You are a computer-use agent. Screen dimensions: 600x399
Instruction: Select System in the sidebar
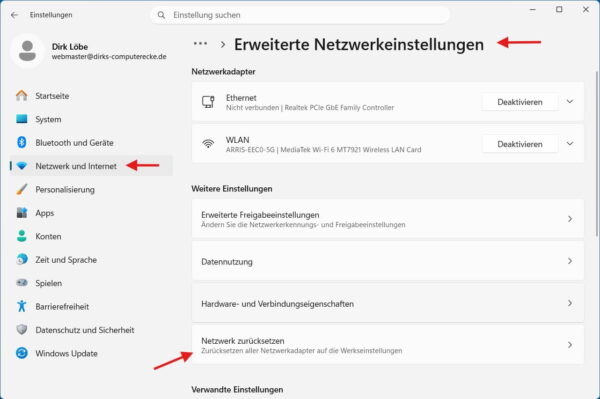[x=92, y=119]
